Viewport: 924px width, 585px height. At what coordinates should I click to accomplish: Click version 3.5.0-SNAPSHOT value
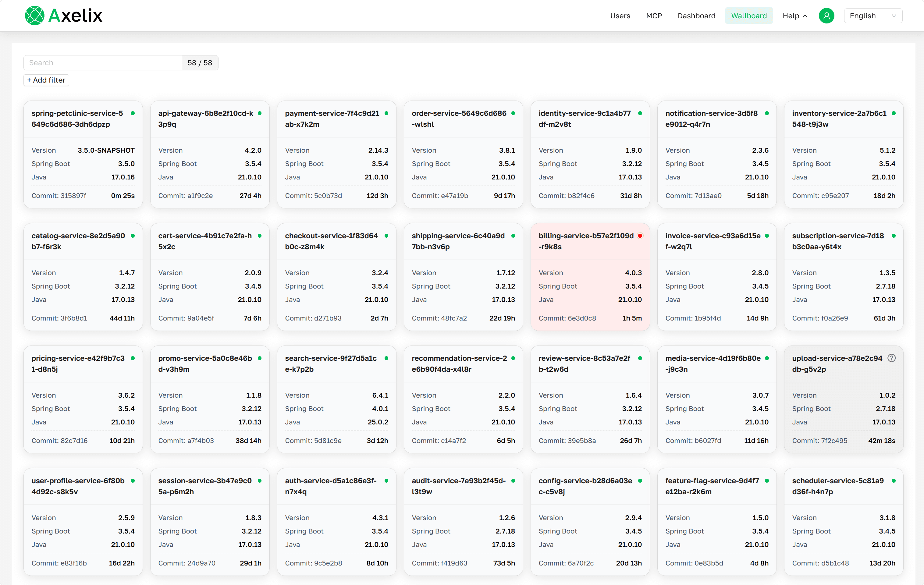coord(106,151)
